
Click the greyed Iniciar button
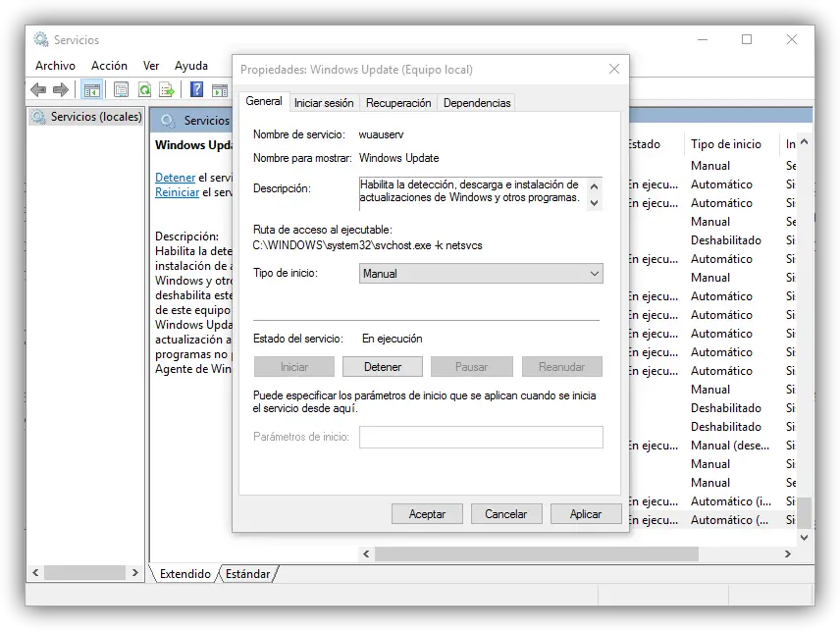(x=294, y=367)
